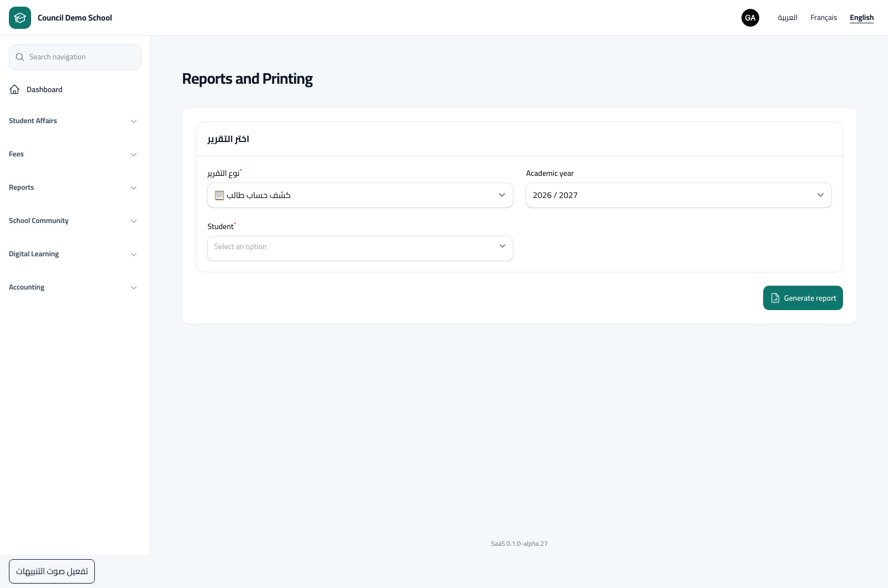Screen dimensions: 888x588
Task: Select the English language link
Action: click(861, 18)
